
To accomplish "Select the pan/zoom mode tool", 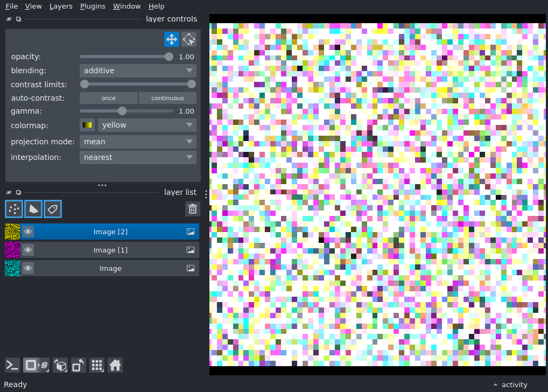I will tap(172, 39).
